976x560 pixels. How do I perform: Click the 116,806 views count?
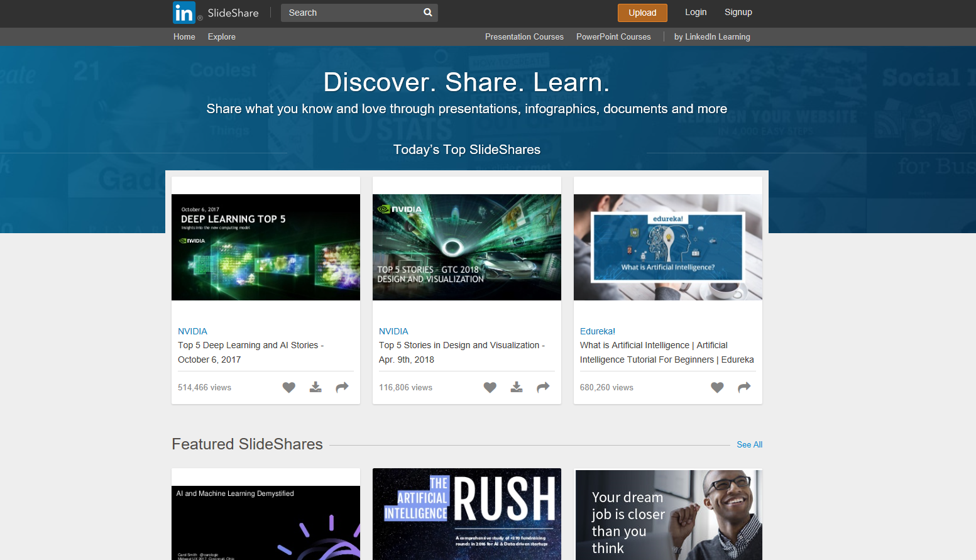click(x=405, y=388)
